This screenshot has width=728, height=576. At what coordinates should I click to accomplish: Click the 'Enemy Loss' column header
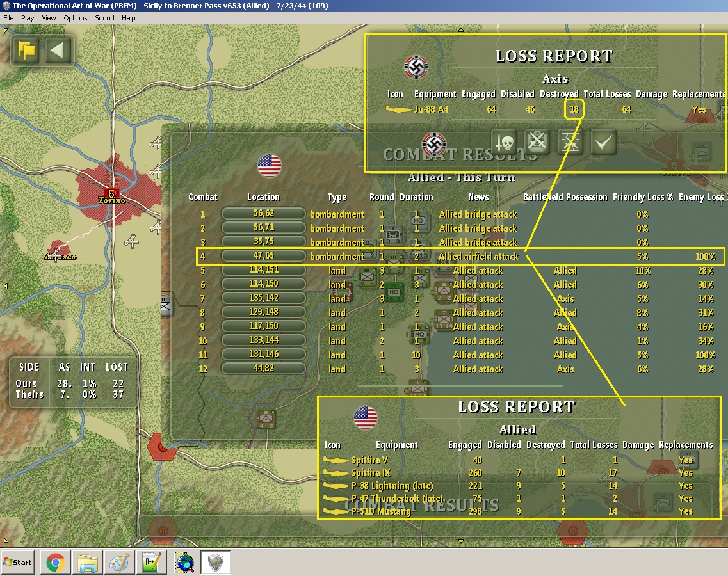point(702,197)
